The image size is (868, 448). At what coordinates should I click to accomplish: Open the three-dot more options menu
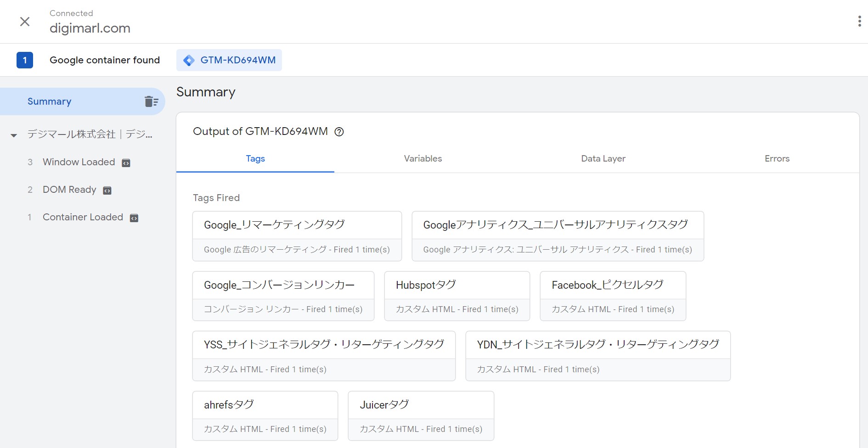(x=859, y=21)
